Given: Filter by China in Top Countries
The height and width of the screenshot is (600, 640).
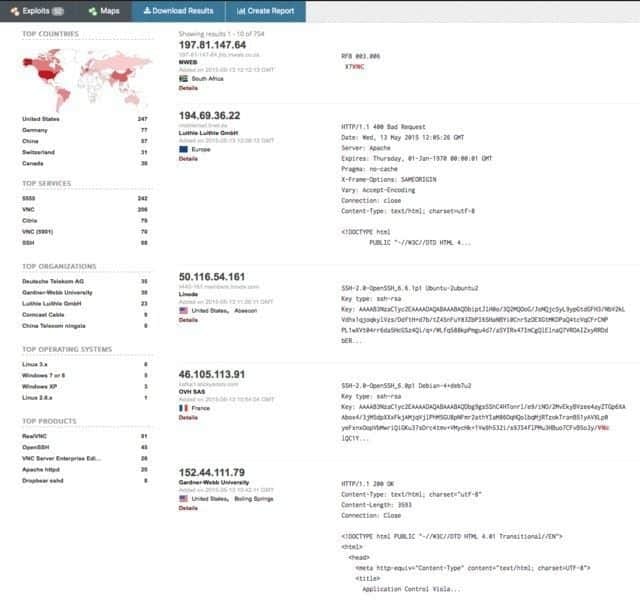Looking at the screenshot, I should [30, 141].
